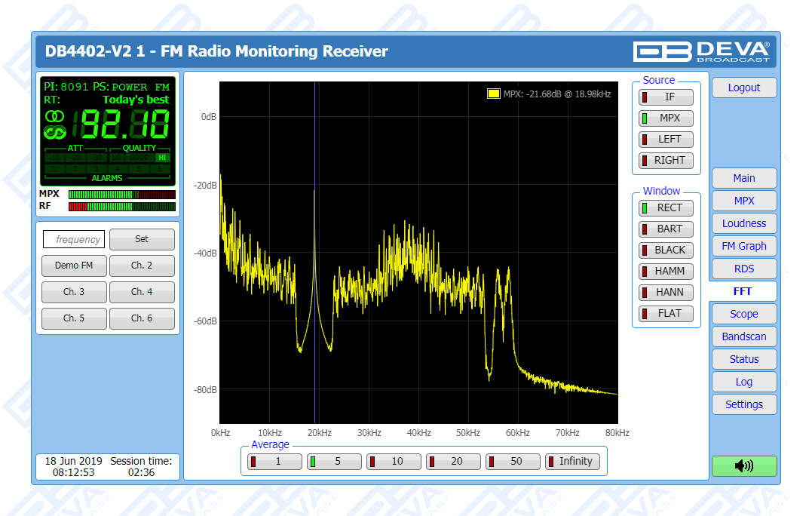
Task: Click the yellow MPX legend swatch
Action: [494, 94]
